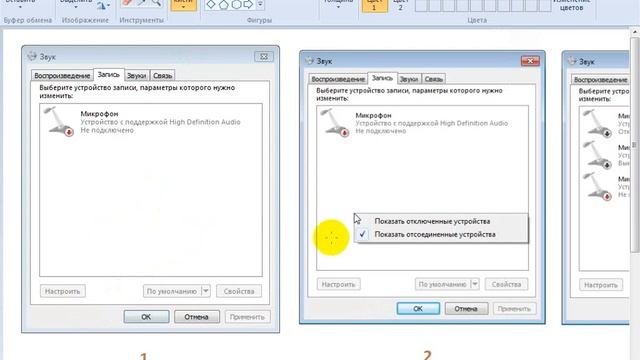Screen dimensions: 640x360
Task: Click Свойства in left dialog
Action: [239, 291]
